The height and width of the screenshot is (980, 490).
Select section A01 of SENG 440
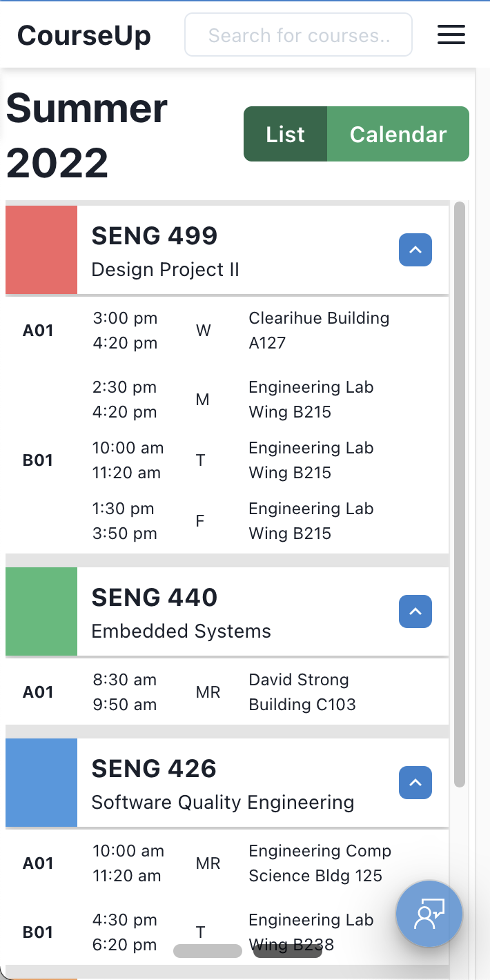[x=38, y=692]
